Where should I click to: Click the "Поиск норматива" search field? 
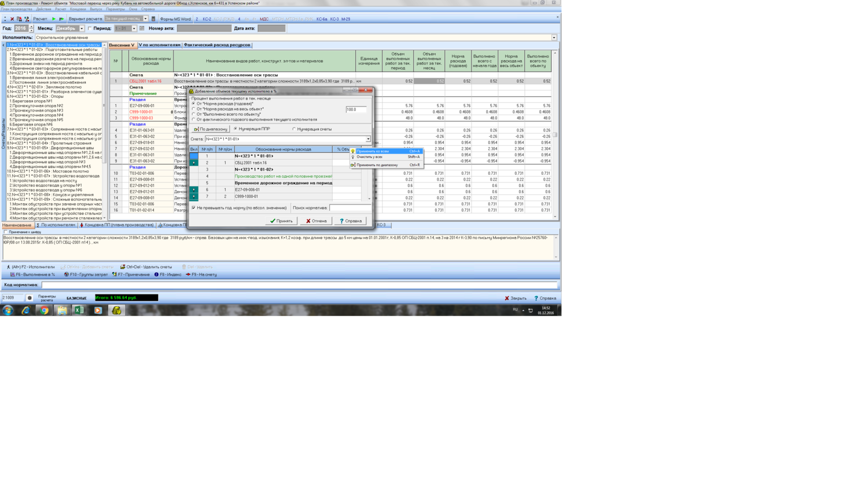[x=350, y=208]
